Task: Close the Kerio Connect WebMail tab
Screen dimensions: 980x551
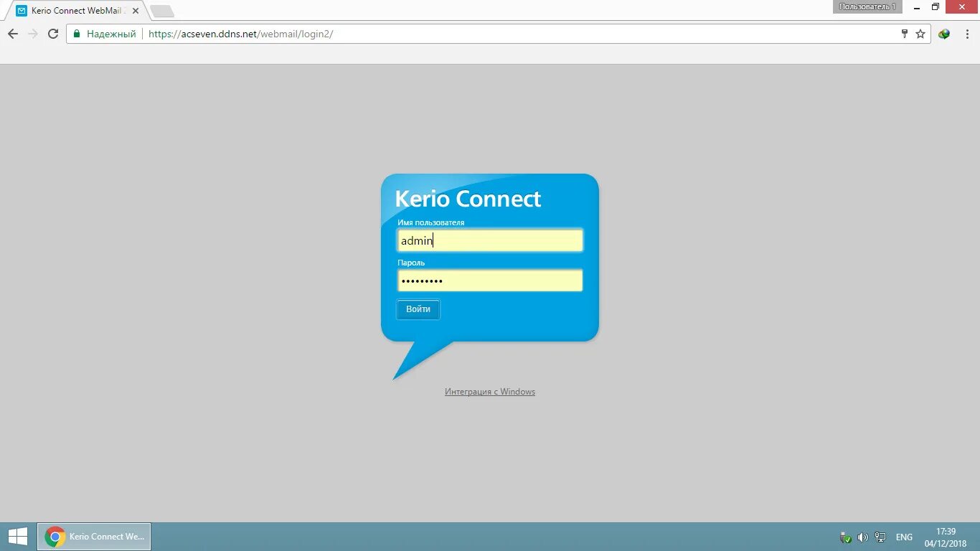Action: pos(136,11)
